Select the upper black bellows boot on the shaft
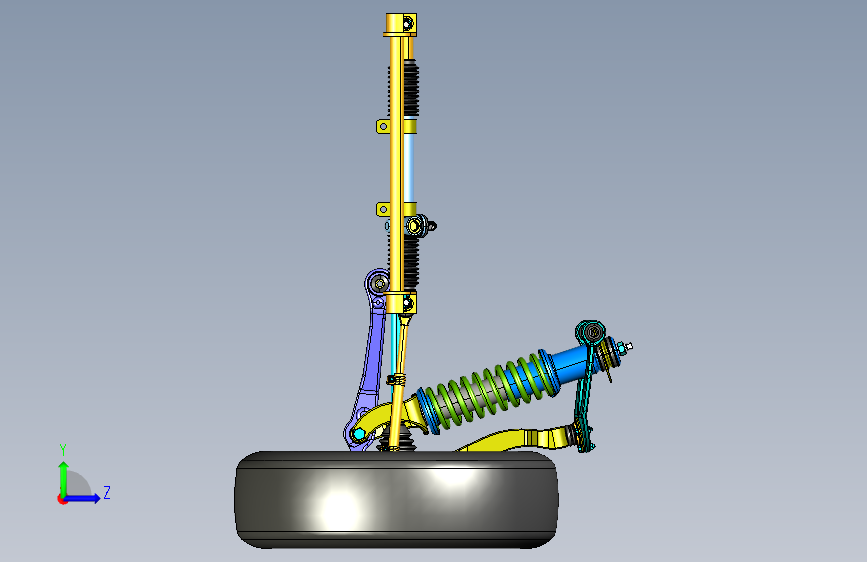Image resolution: width=867 pixels, height=562 pixels. [411, 89]
